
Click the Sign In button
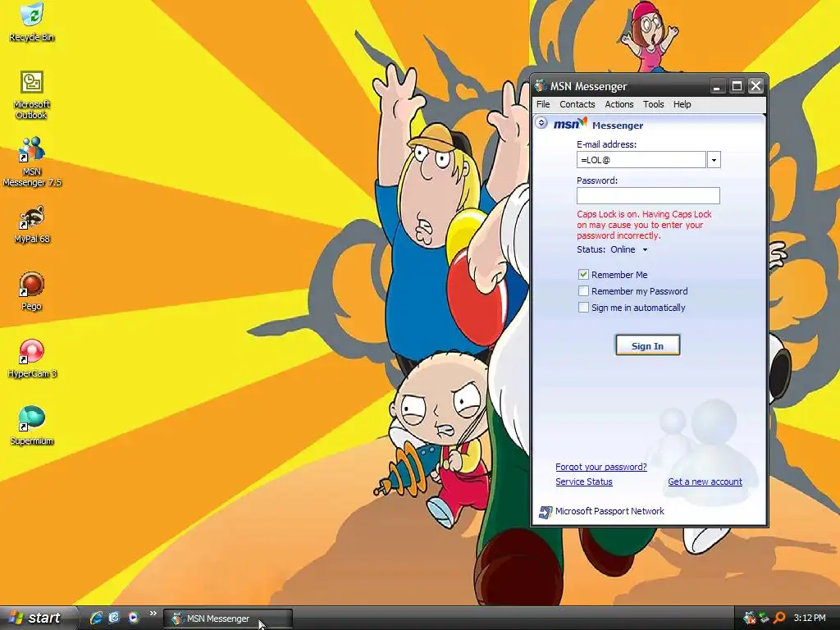(648, 345)
